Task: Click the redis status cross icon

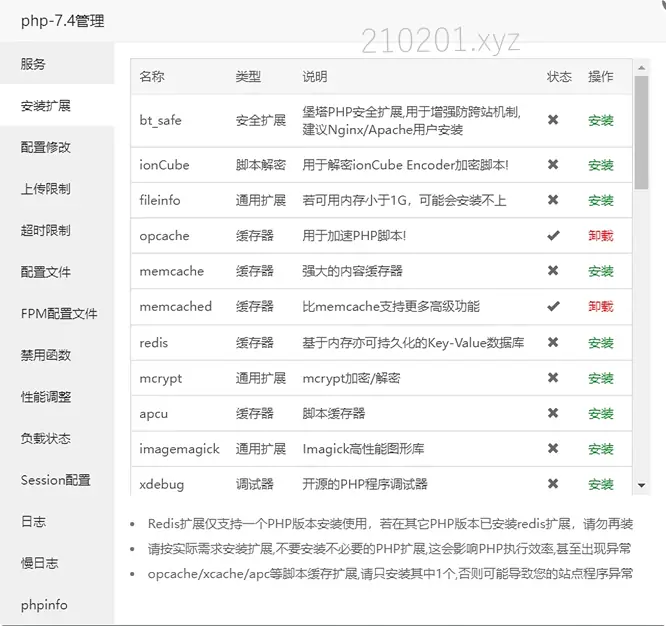Action: [553, 342]
